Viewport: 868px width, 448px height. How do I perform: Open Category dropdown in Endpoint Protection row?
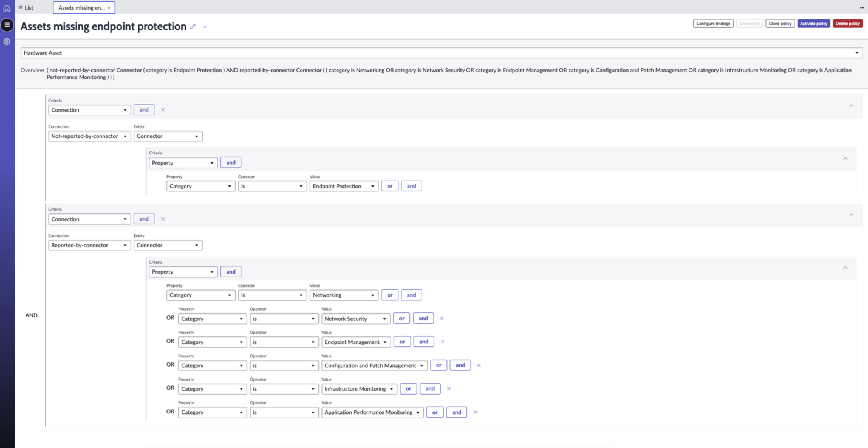click(x=200, y=186)
